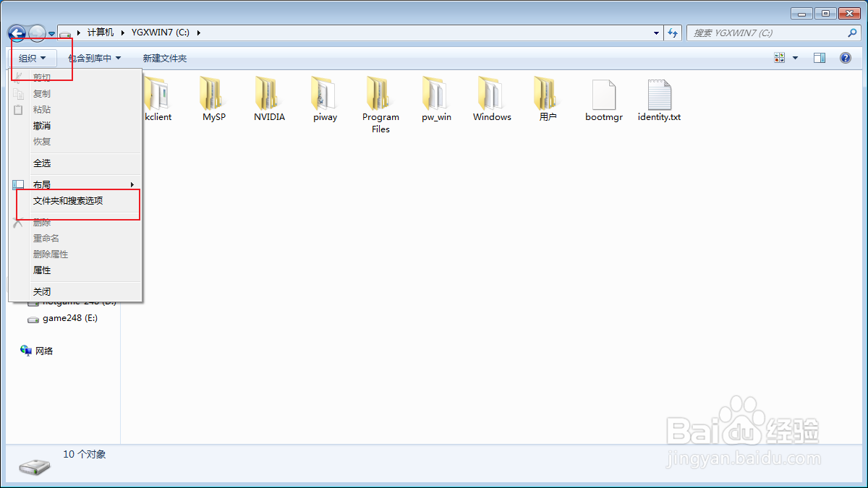Select the identity.txt file

point(659,99)
